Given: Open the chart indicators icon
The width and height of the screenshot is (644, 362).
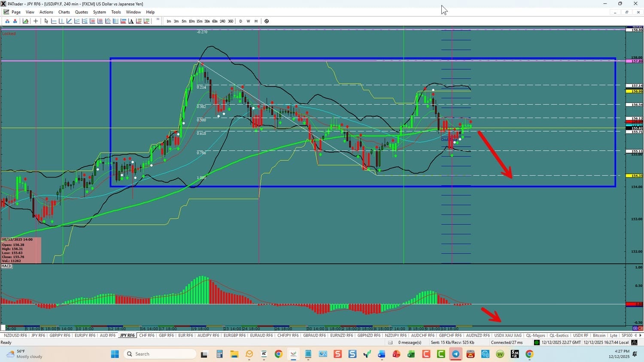Looking at the screenshot, I should point(26,21).
